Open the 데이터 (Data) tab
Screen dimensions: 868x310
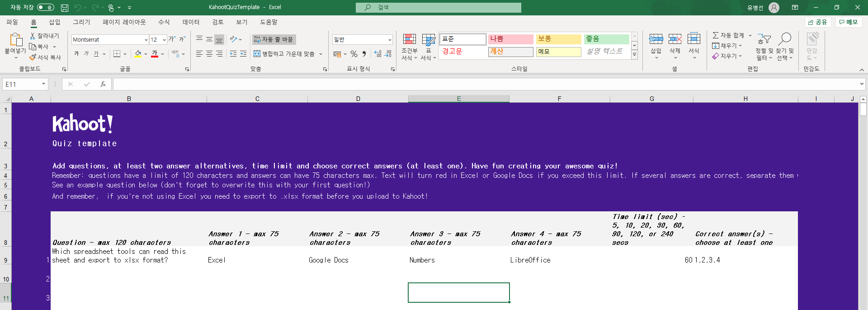point(191,22)
